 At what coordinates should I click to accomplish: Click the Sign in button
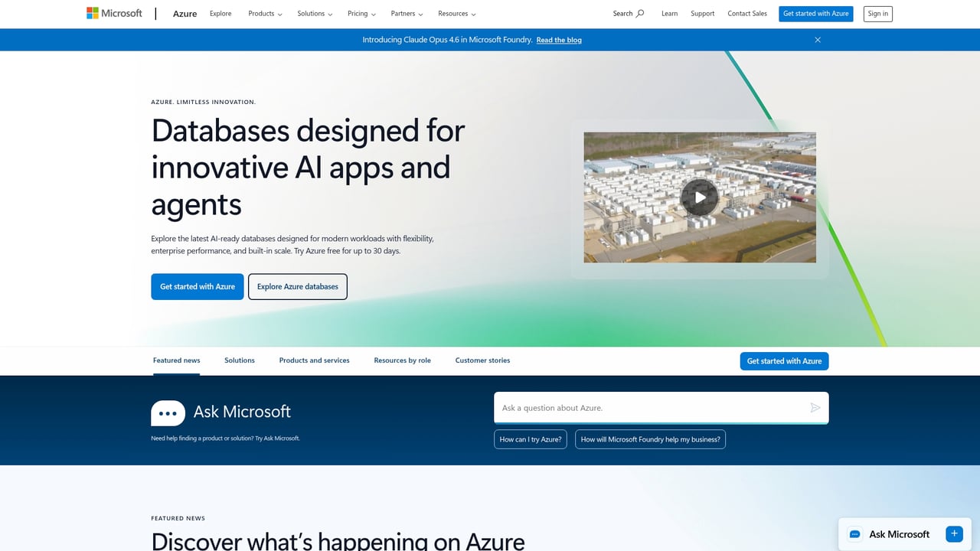877,13
